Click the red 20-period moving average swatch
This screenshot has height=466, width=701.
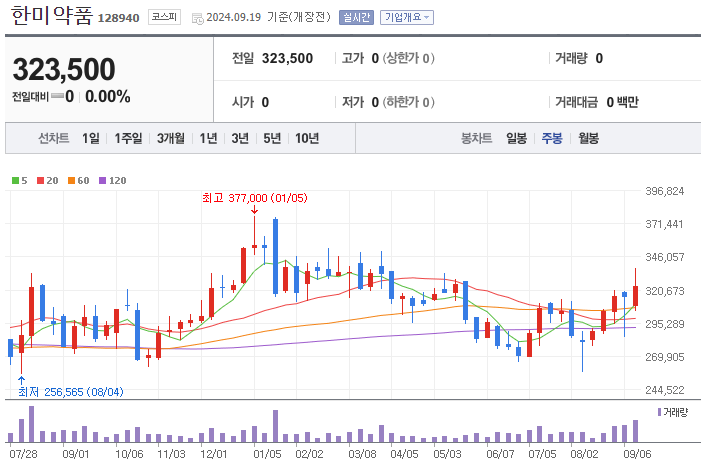[40, 181]
